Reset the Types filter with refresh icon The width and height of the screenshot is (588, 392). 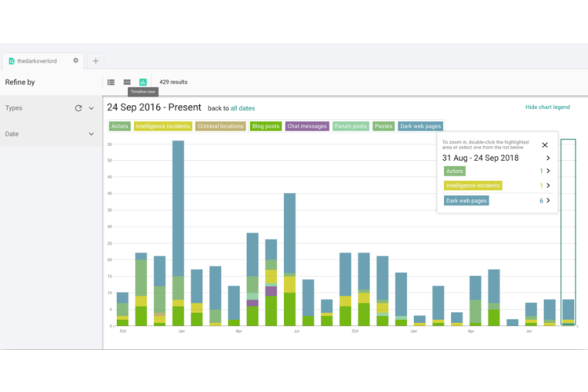(x=78, y=108)
